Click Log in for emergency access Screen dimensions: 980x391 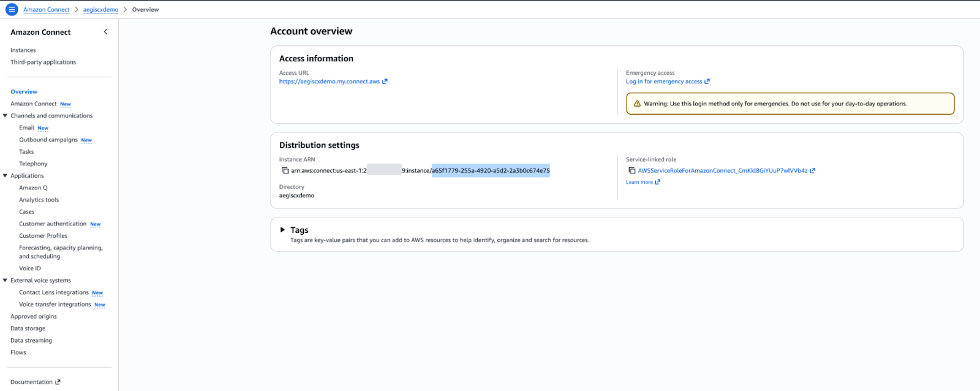tap(663, 82)
